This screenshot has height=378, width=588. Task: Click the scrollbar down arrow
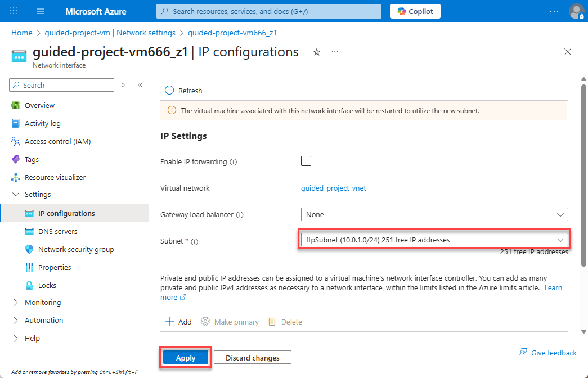tap(583, 331)
